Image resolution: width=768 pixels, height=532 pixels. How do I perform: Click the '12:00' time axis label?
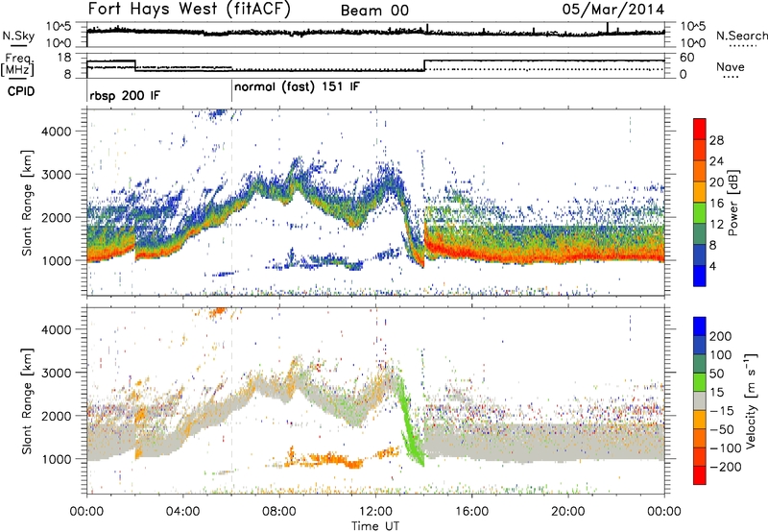(375, 512)
